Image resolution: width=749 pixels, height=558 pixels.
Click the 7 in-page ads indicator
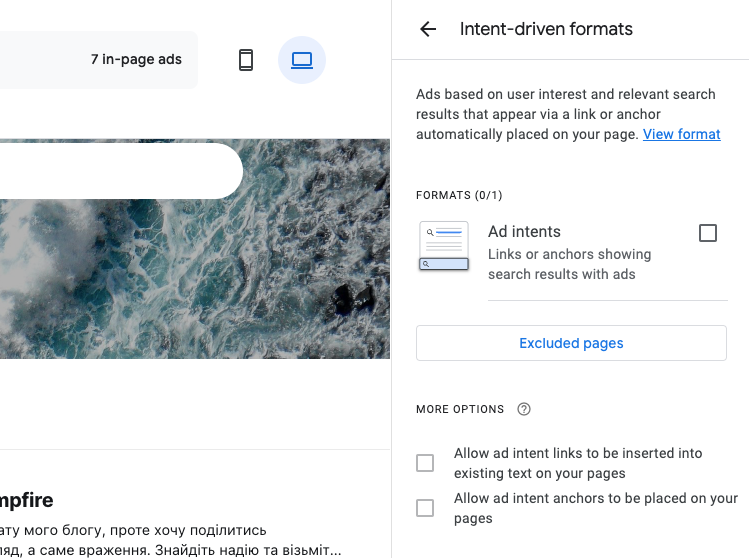136,59
